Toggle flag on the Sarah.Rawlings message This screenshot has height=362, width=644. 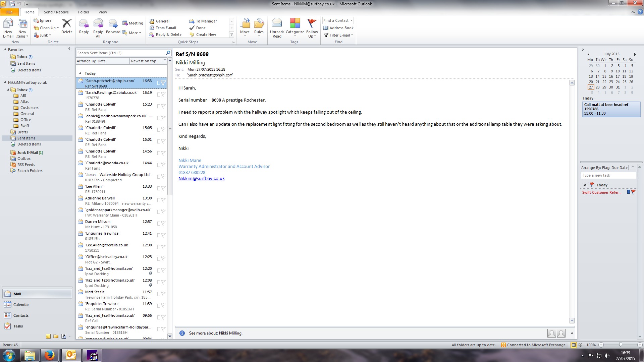pos(163,95)
